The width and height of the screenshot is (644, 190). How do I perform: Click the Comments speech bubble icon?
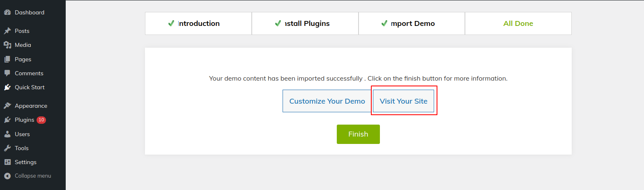point(7,73)
